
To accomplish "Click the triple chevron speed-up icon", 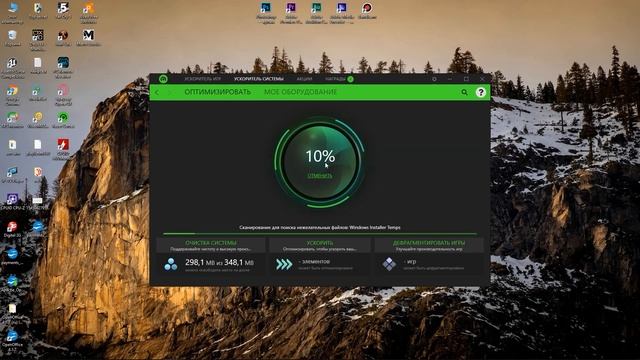I will pos(284,264).
